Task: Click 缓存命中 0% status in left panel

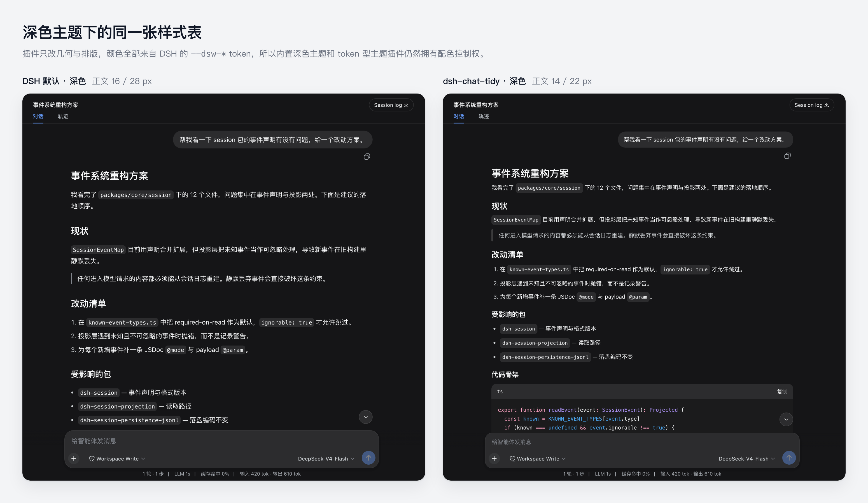Action: tap(215, 474)
